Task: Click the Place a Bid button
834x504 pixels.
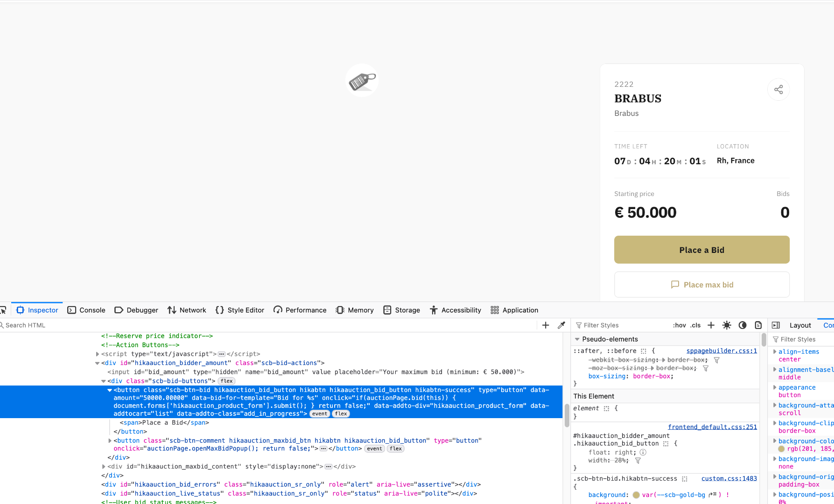Action: coord(701,250)
